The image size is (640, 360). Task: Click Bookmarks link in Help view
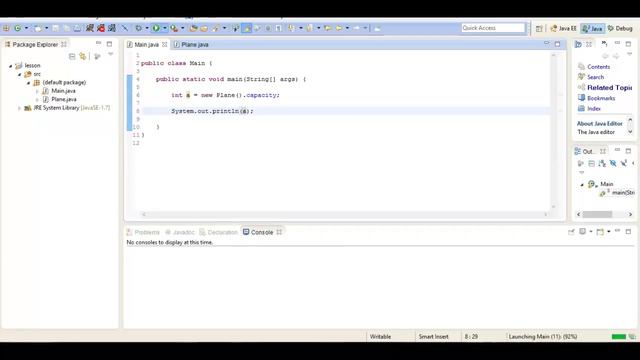tap(601, 98)
